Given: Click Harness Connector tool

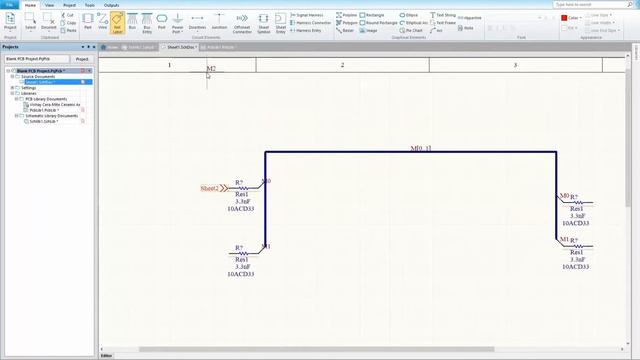Looking at the screenshot, I should [311, 23].
